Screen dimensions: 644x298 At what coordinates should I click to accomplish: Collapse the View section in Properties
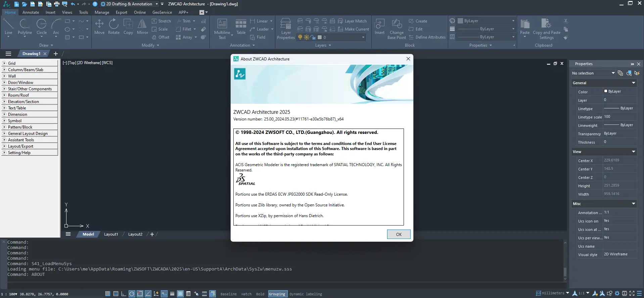tap(634, 152)
